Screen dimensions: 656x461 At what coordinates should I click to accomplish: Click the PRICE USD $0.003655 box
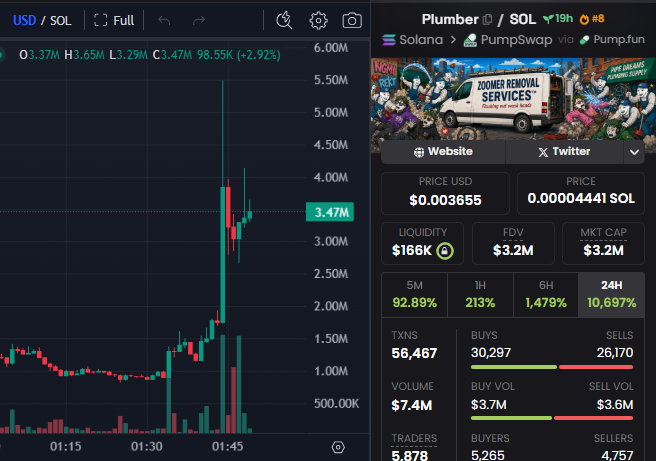click(445, 193)
